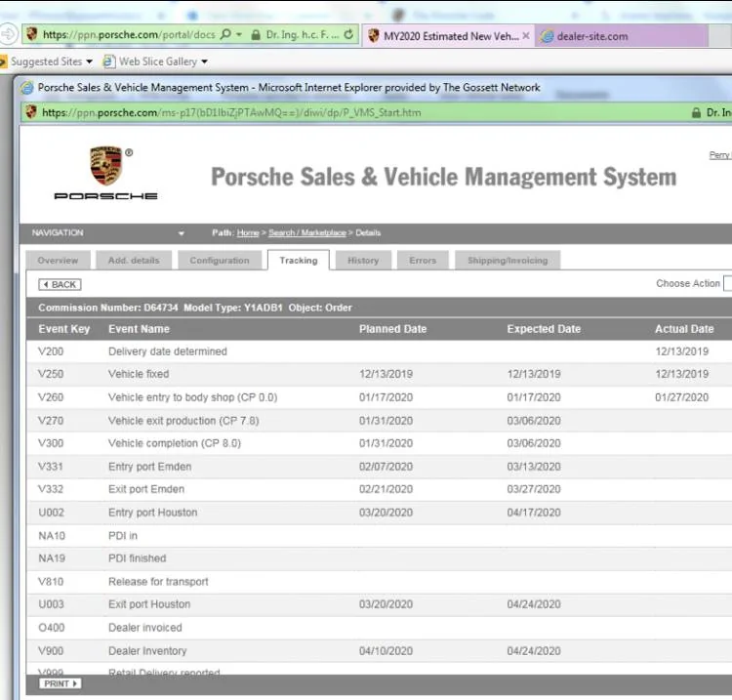The image size is (732, 700).
Task: Click 'Dealer invoiced' event name
Action: point(145,627)
